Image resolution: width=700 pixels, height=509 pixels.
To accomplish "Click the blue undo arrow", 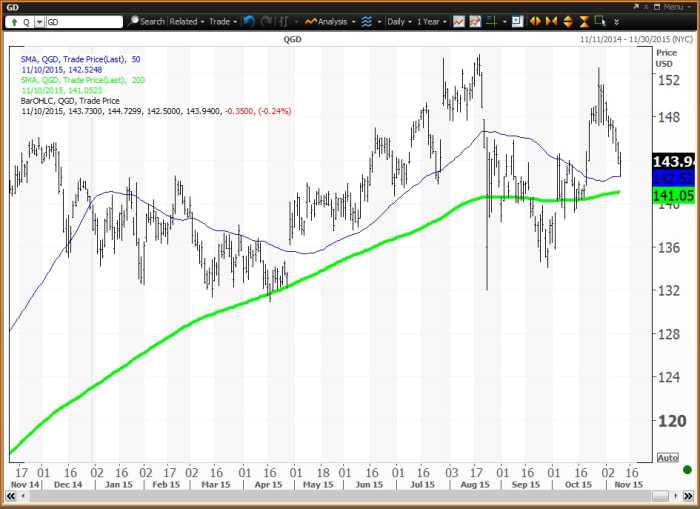I will (x=249, y=21).
